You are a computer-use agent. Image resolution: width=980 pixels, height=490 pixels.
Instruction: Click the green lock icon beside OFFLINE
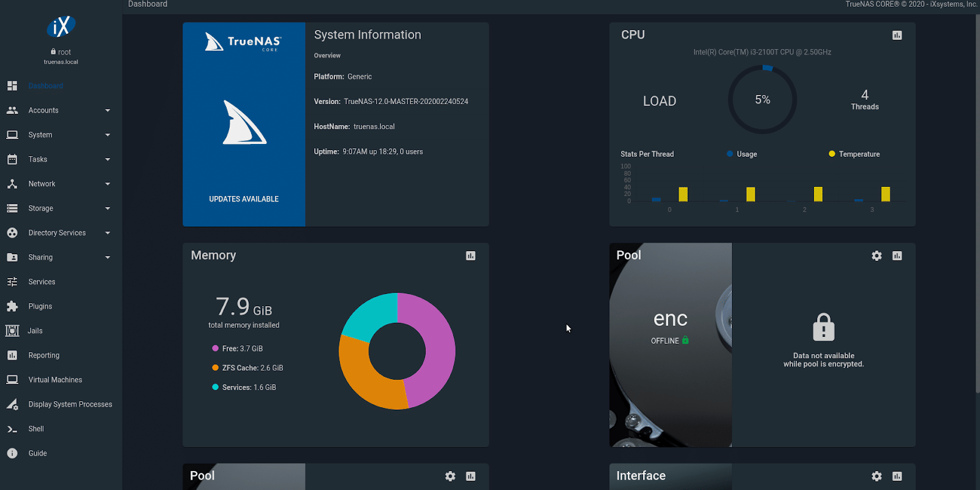[x=685, y=340]
